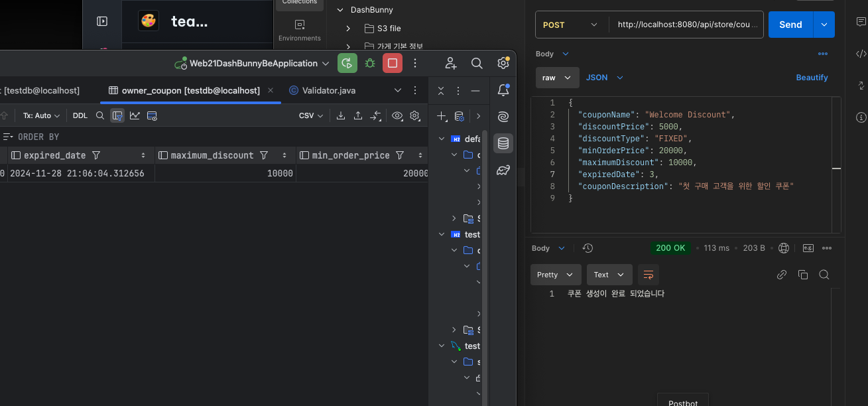This screenshot has width=868, height=406.
Task: Click the Debug bug icon in IntelliJ toolbar
Action: point(370,63)
